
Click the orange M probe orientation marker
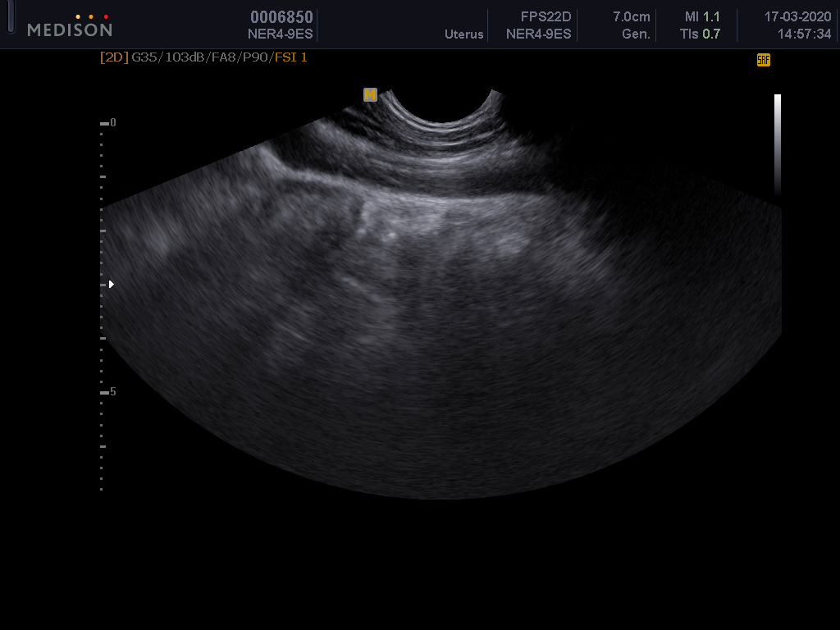coord(370,95)
